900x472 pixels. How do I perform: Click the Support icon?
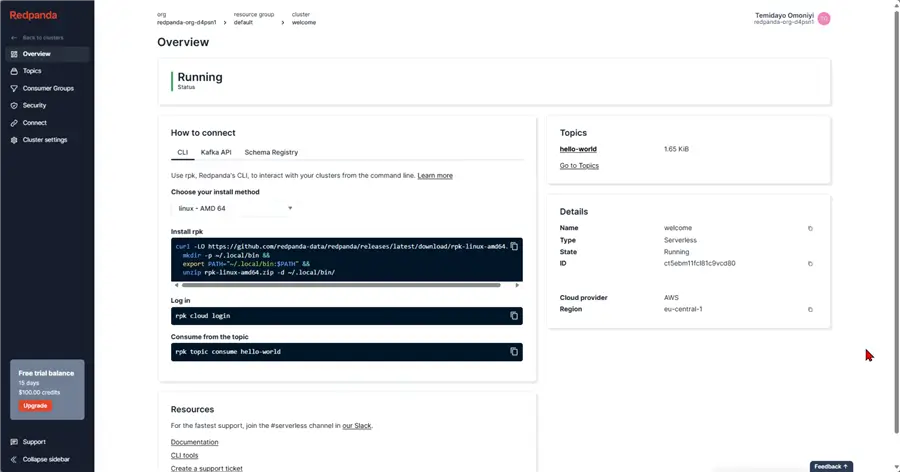14,442
